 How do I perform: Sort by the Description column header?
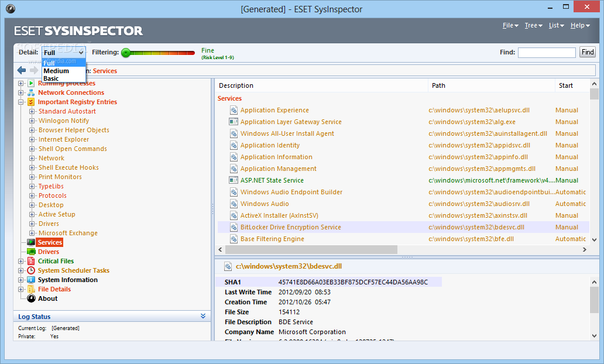click(321, 85)
